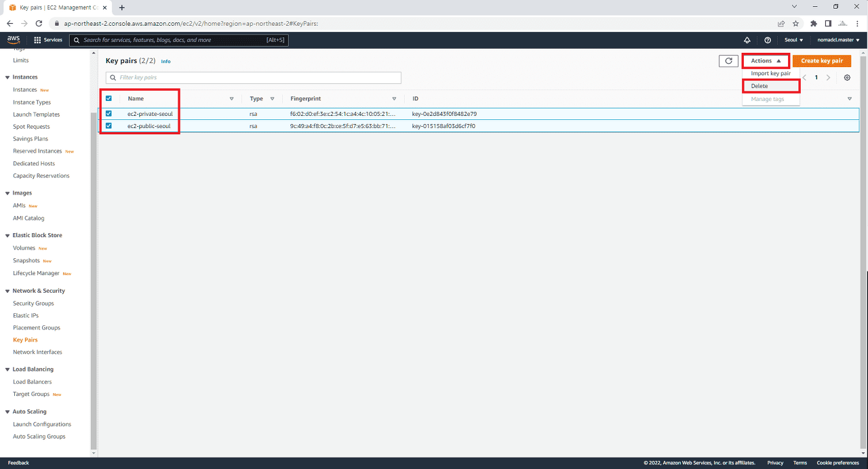868x469 pixels.
Task: Open Network Interfaces in sidebar
Action: pos(37,352)
